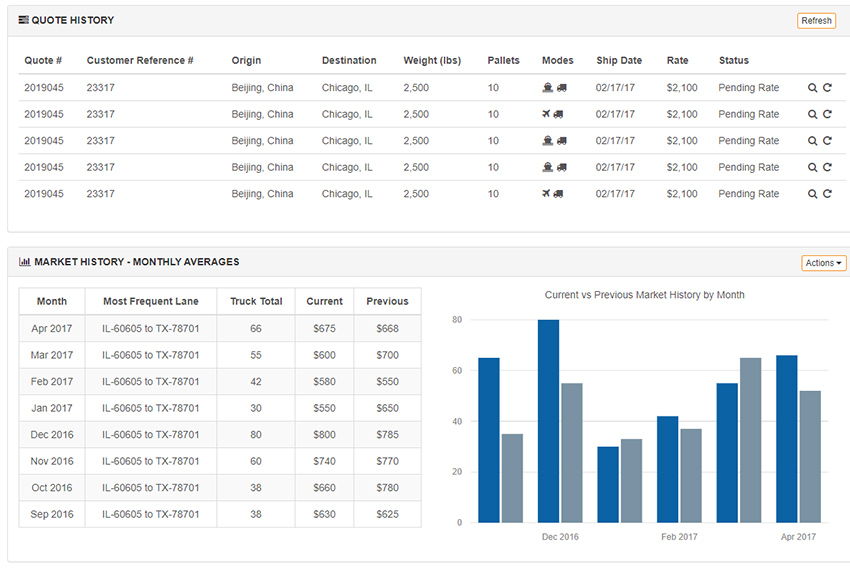This screenshot has height=570, width=850.
Task: Select the Sep 2016 month cell
Action: (52, 514)
